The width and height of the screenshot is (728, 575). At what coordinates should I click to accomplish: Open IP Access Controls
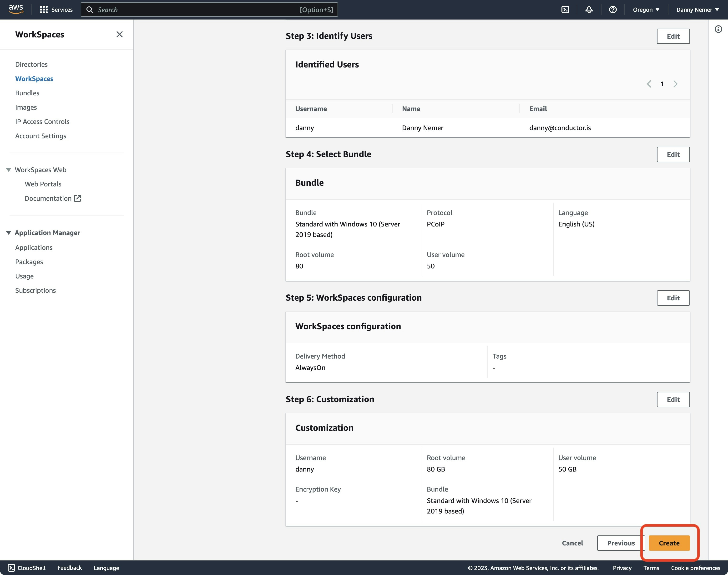[42, 122]
